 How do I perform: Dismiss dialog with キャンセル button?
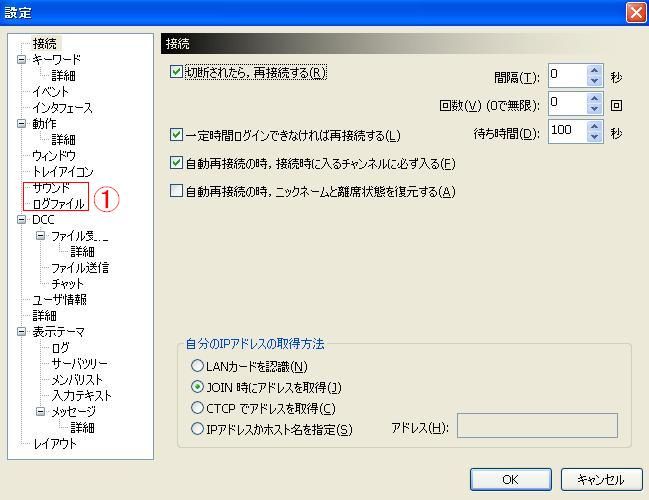tap(601, 479)
